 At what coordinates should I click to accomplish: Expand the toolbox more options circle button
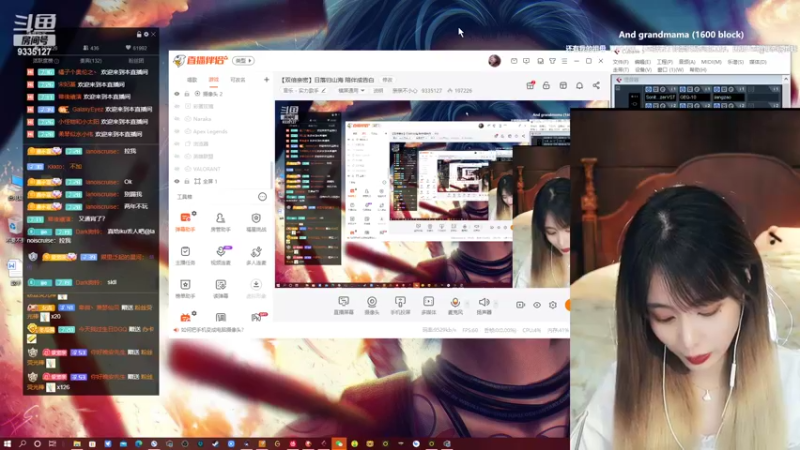pyautogui.click(x=262, y=196)
